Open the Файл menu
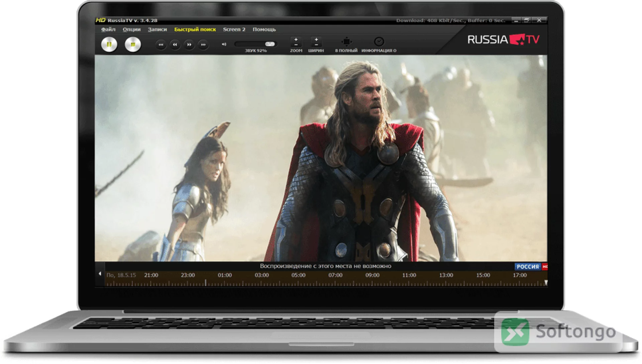642x364 pixels. coord(108,29)
